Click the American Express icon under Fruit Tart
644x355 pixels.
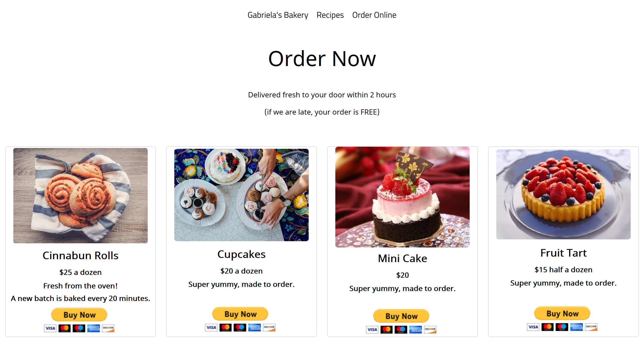(x=576, y=327)
